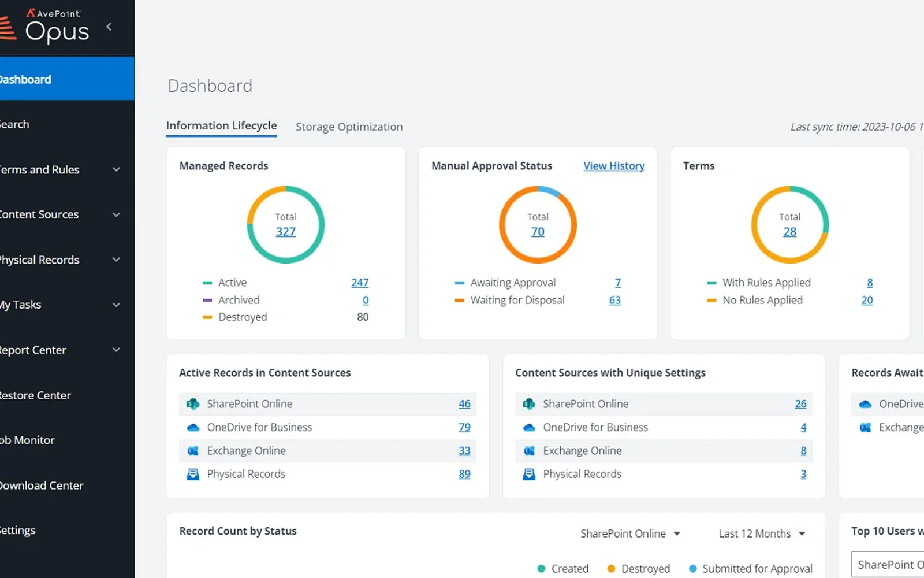Switch to Storage Optimization tab

click(x=349, y=127)
